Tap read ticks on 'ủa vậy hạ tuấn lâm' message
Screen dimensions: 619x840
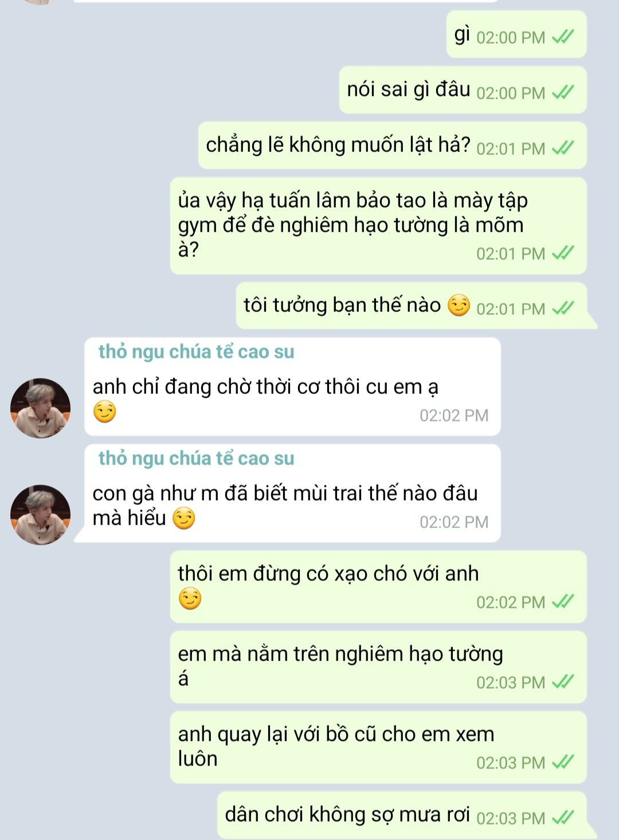tap(563, 253)
